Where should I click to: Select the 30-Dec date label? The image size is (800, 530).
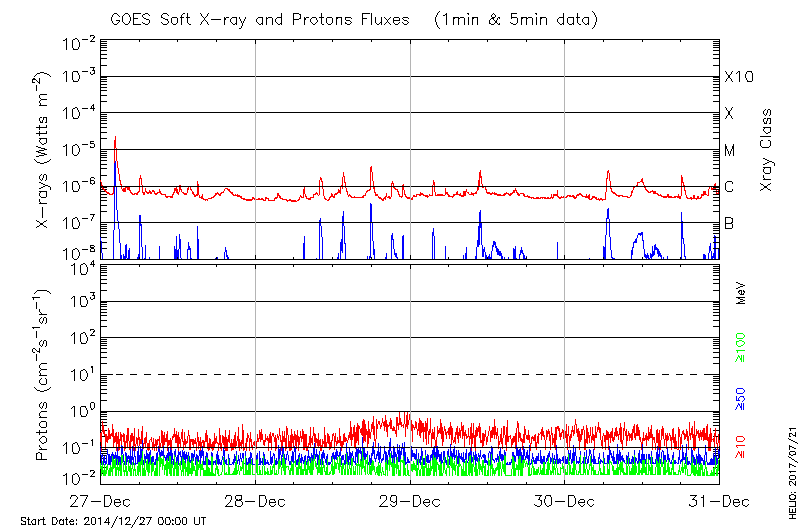pos(564,500)
